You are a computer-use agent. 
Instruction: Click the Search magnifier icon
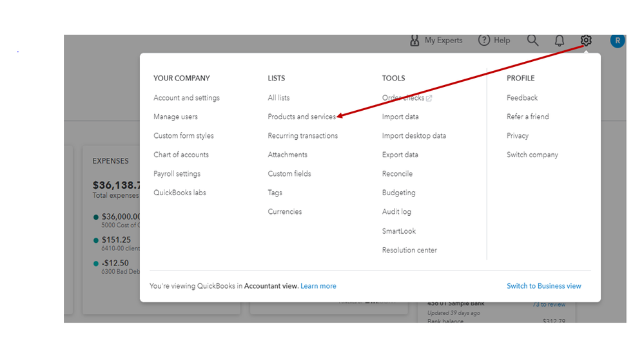pos(532,41)
